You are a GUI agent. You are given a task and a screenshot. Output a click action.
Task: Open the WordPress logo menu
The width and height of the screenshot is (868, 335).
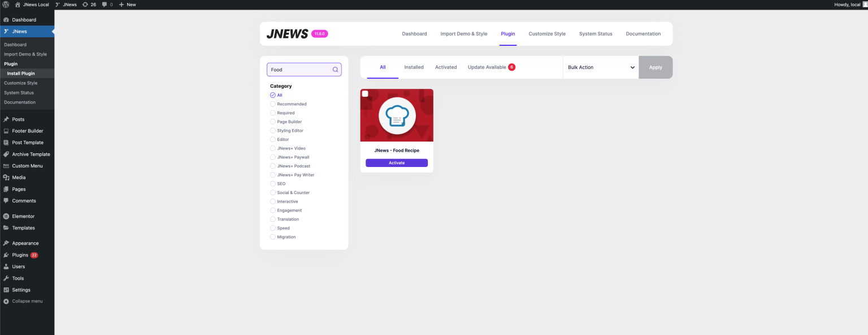(6, 5)
